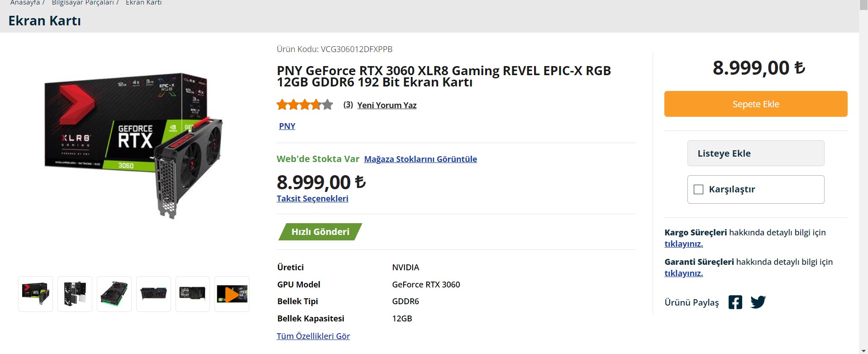
Task: Open the PNY brand link
Action: (x=287, y=126)
